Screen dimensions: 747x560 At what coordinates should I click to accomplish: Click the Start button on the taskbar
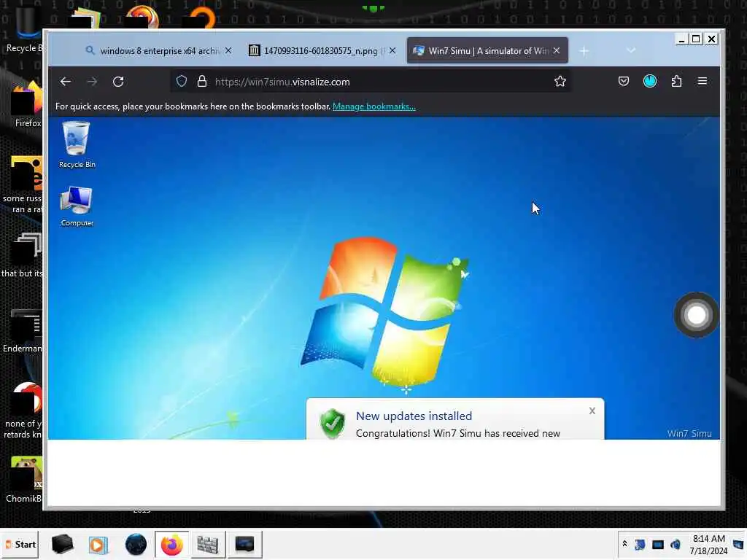(x=20, y=544)
